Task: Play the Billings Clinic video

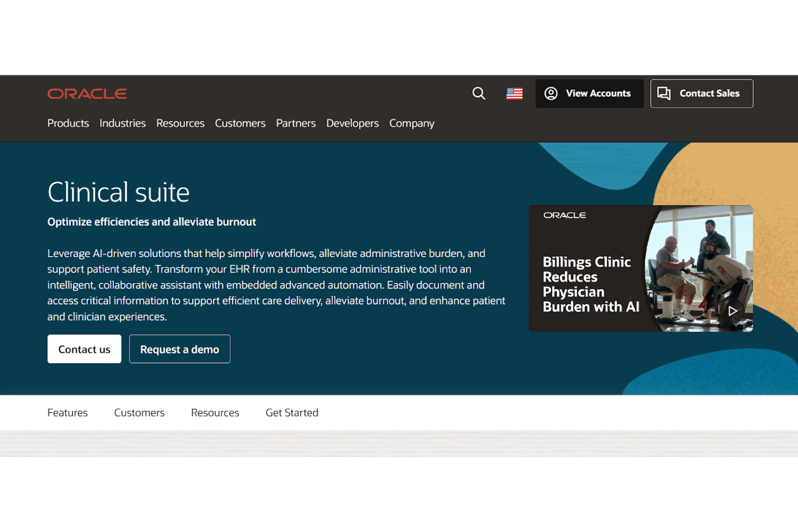Action: tap(733, 311)
